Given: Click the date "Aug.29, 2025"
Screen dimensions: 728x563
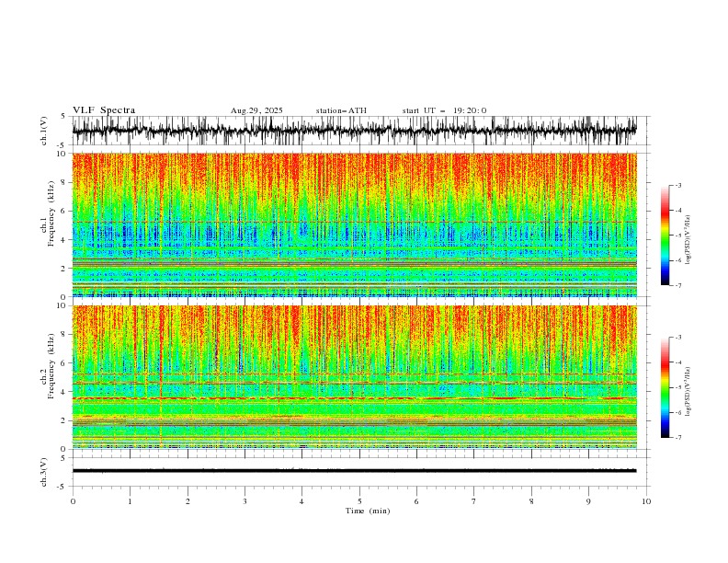Looking at the screenshot, I should 256,110.
